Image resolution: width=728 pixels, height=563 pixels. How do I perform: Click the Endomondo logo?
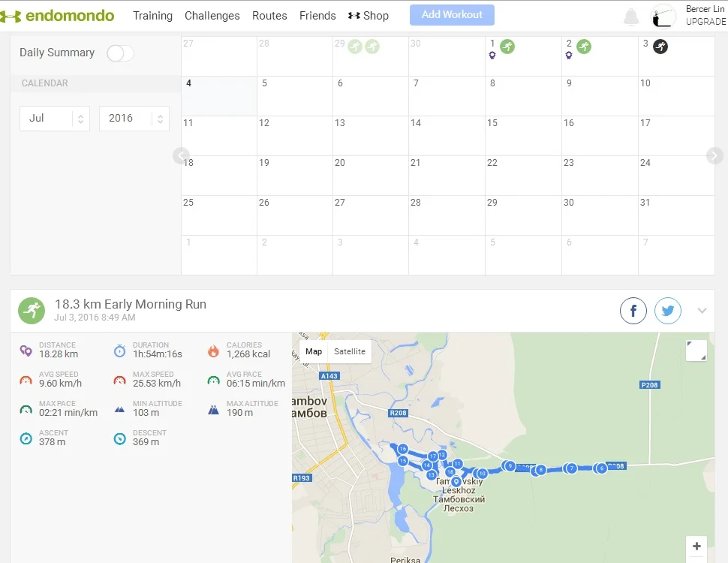tap(58, 16)
